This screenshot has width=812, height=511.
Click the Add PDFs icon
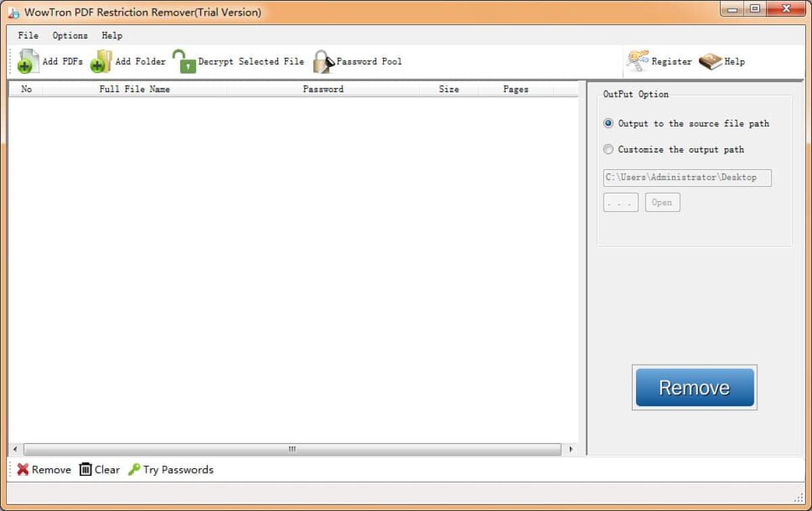click(x=27, y=62)
